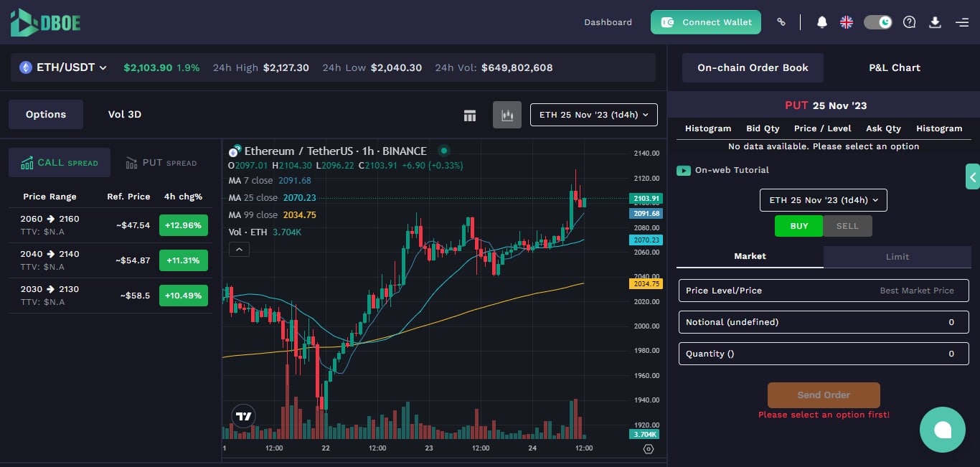Open the support chat bubble

pos(943,429)
